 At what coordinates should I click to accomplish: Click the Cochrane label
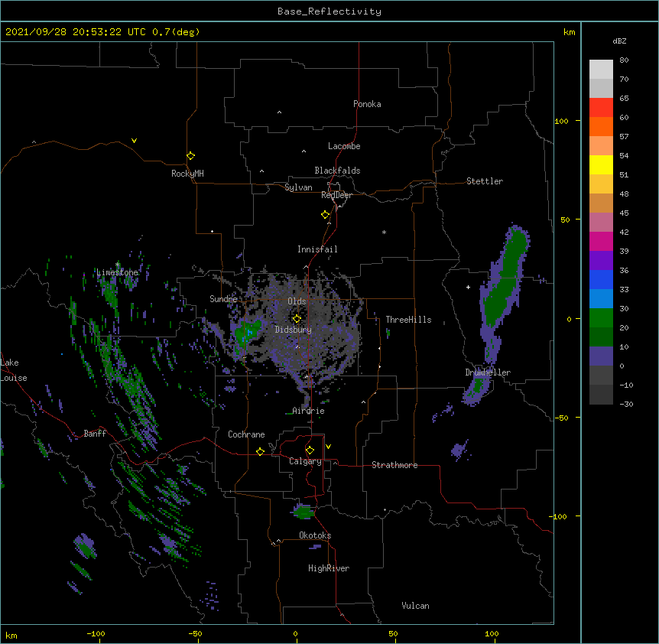tap(246, 434)
